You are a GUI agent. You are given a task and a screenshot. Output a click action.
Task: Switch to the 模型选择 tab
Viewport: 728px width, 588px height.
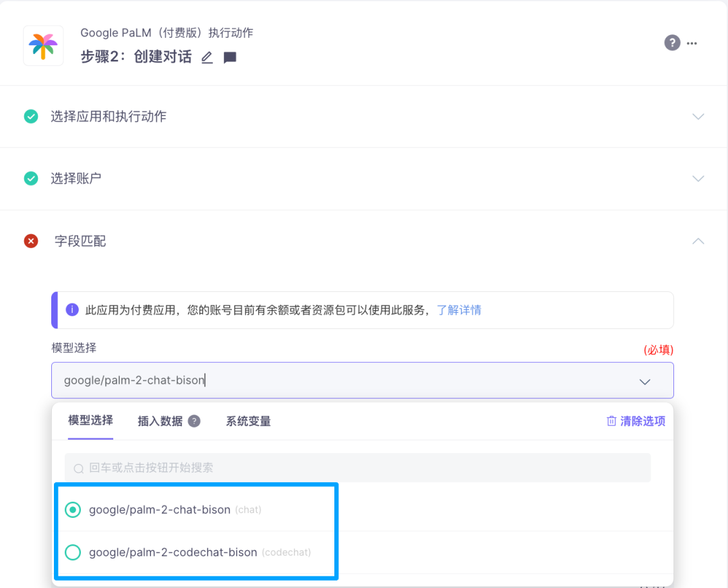[90, 421]
